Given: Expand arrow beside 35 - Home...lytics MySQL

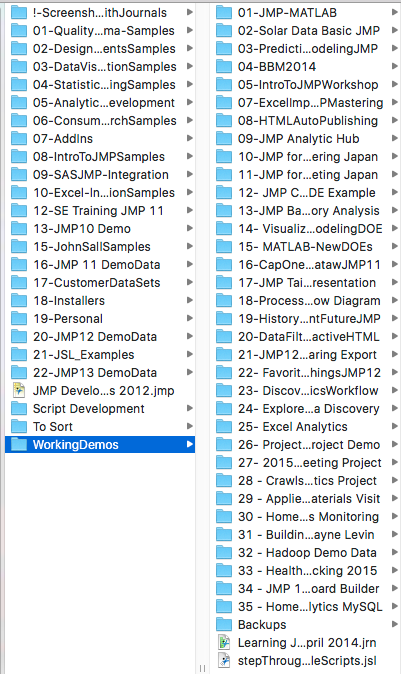Looking at the screenshot, I should (x=395, y=606).
